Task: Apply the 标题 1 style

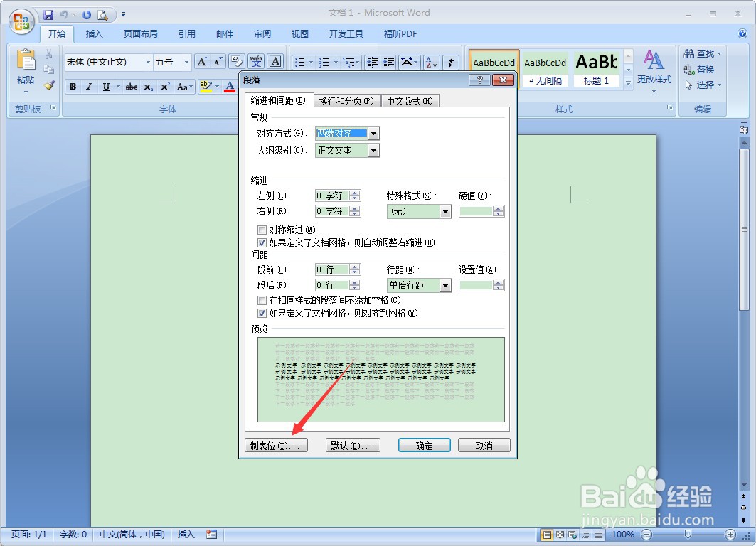Action: pyautogui.click(x=597, y=69)
